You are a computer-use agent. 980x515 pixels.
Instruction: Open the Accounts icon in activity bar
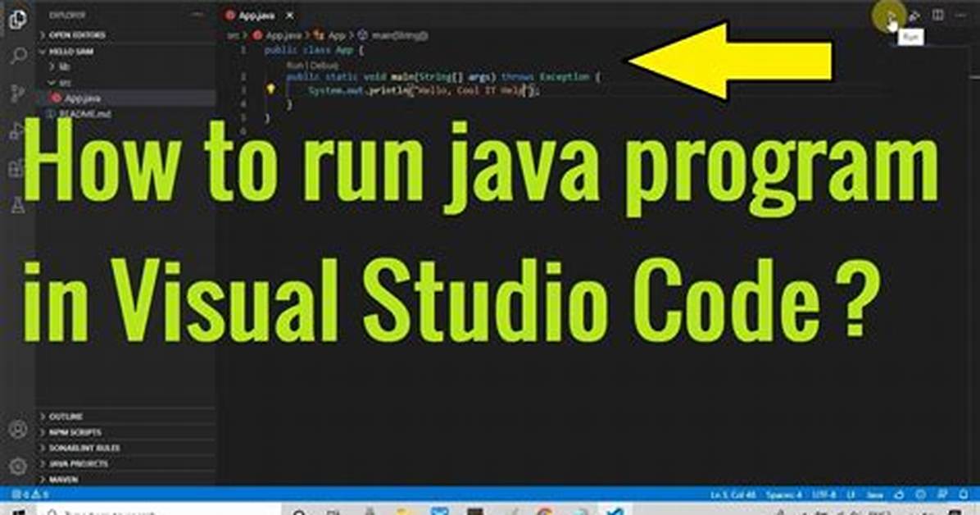coord(18,429)
